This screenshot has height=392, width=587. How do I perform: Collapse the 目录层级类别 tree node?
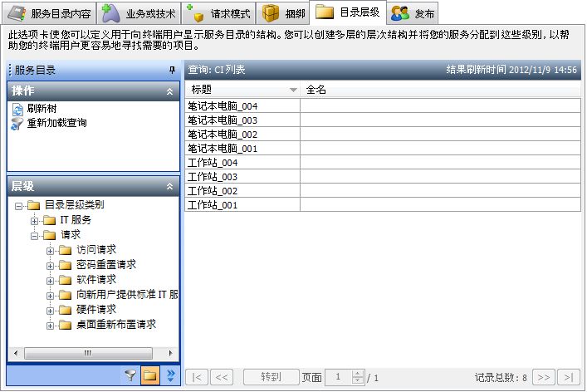point(18,206)
